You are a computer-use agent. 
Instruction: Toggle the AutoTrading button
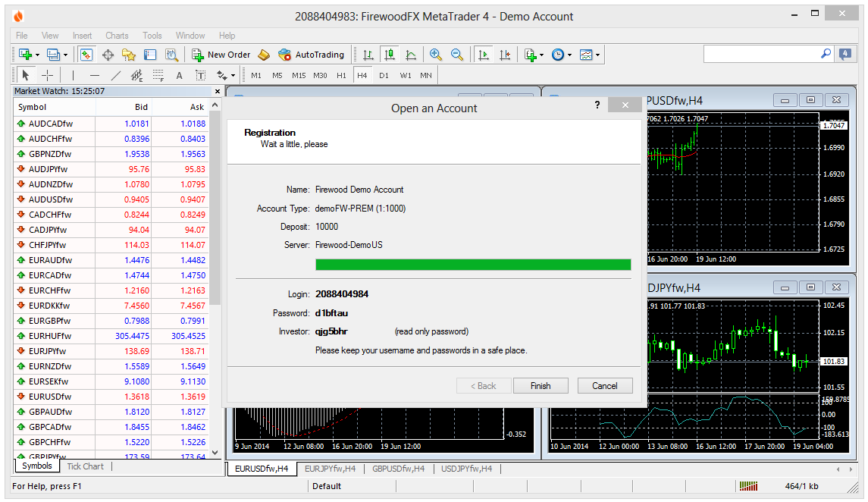pos(311,55)
